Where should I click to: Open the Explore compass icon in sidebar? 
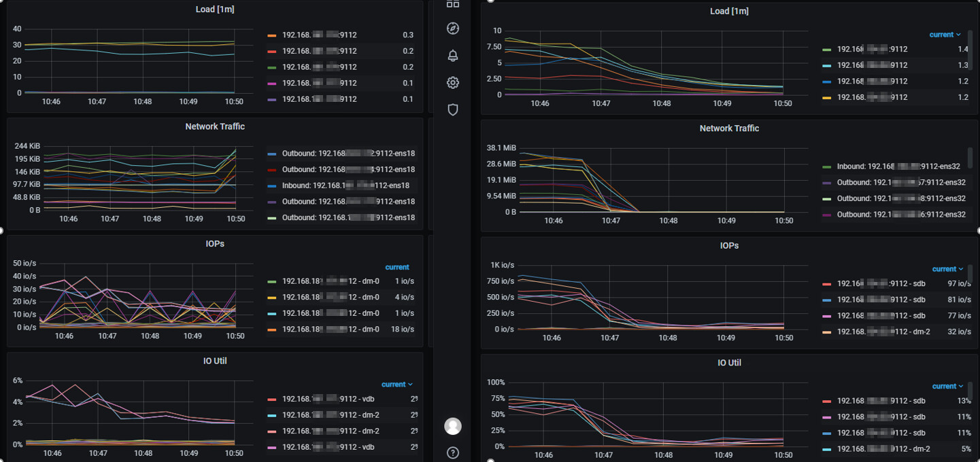click(x=453, y=29)
